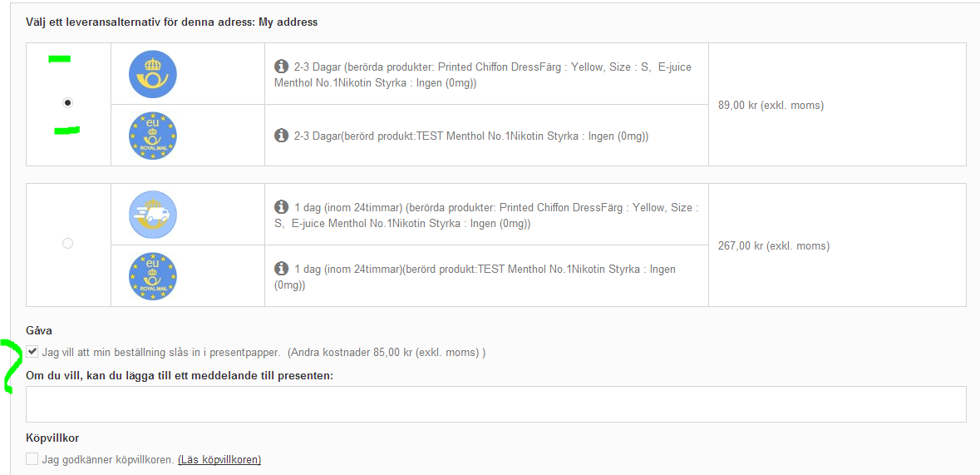Click the info icon beside 2-3 Dagar Printed Chiffon Dress
Viewport: 980px width, 475px height.
coord(282,67)
